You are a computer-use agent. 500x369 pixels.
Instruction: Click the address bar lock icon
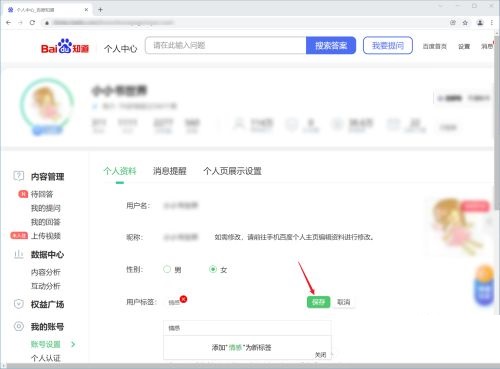[47, 23]
